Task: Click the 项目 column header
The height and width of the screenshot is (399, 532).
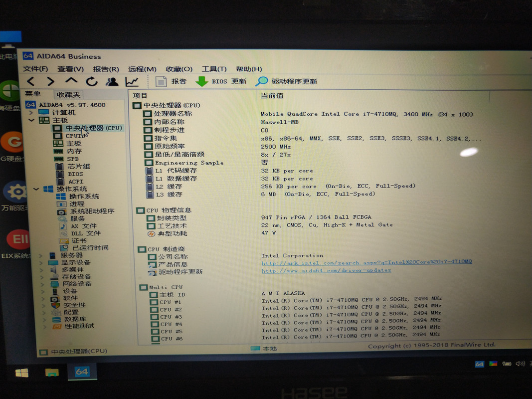Action: 140,96
